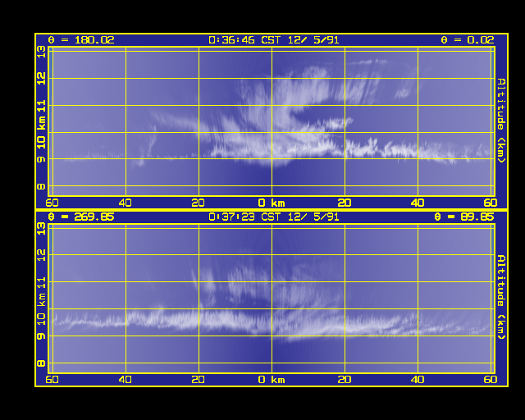Click the 60 distance label on the θ = 269.85 side
This screenshot has height=420, width=525.
tap(52, 380)
